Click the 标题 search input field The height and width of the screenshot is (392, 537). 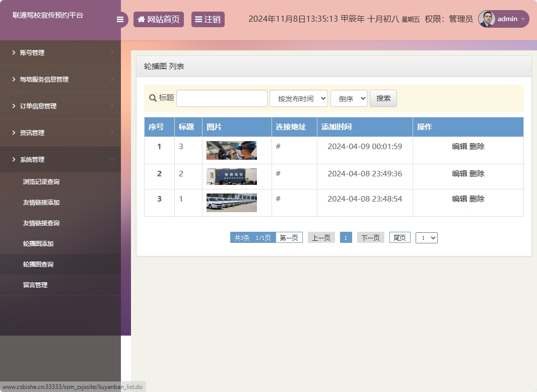pyautogui.click(x=222, y=98)
